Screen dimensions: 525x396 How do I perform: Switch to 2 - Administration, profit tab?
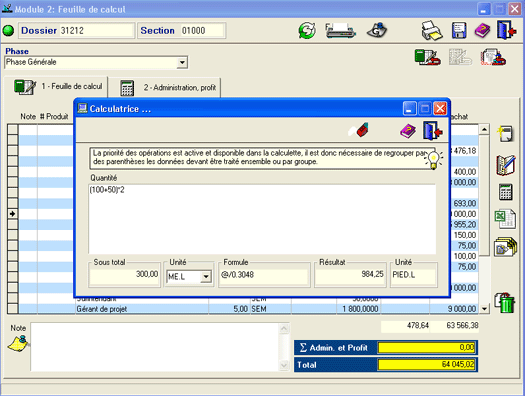pyautogui.click(x=168, y=88)
